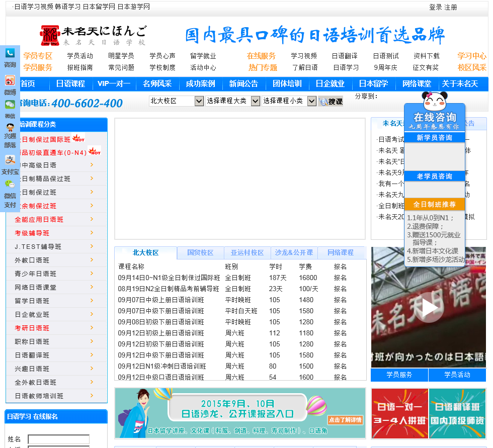Open 名师风采 in the navigation bar
Viewport: 493px width, 448px height.
[157, 83]
